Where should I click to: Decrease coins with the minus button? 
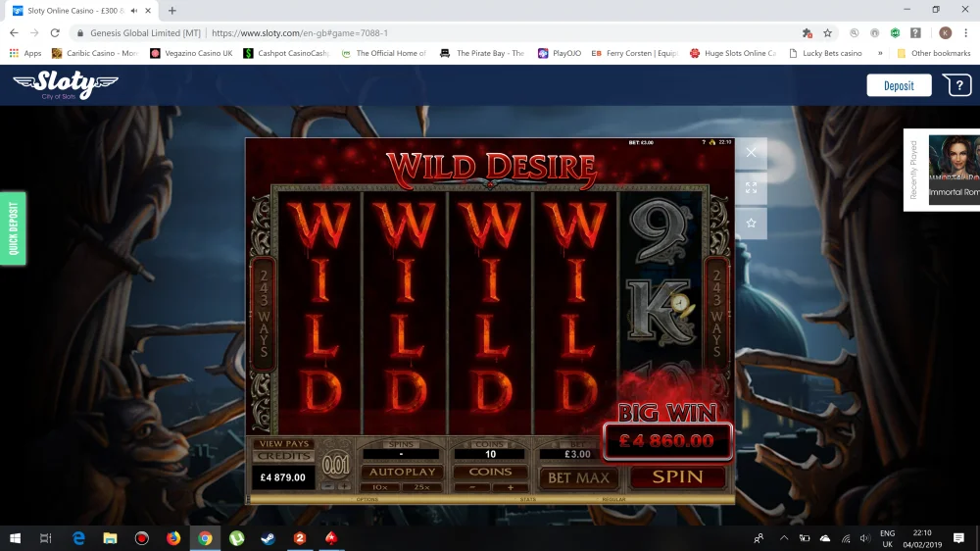[472, 487]
